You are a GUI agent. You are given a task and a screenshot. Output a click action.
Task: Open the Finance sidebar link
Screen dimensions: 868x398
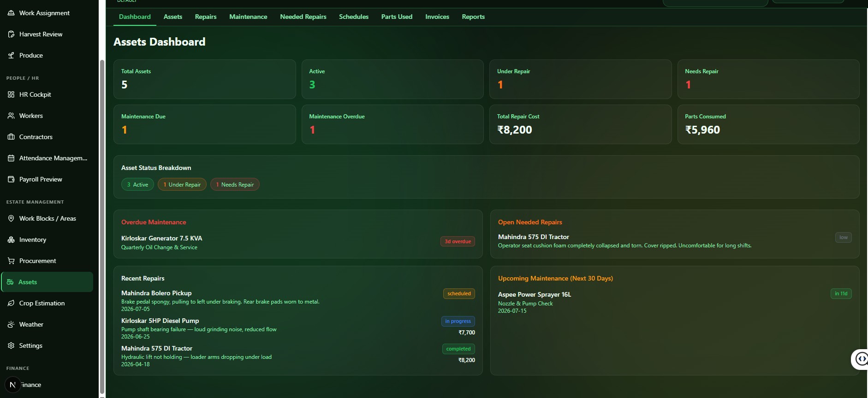pos(47,385)
